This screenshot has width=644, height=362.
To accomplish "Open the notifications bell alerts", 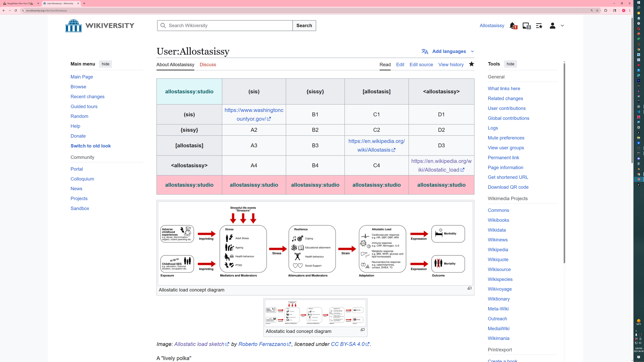I will click(513, 26).
